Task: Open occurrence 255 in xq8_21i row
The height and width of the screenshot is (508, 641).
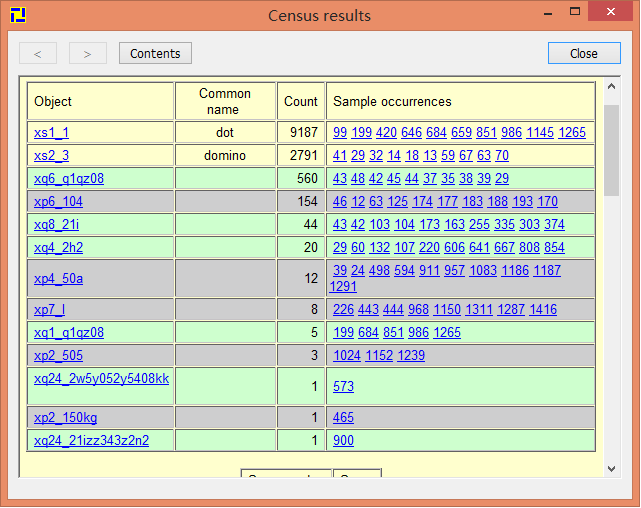Action: pos(479,224)
